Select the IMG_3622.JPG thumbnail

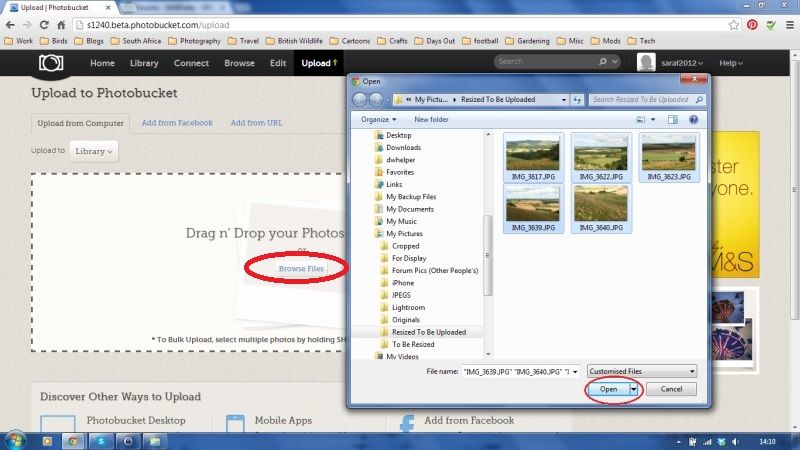point(601,157)
